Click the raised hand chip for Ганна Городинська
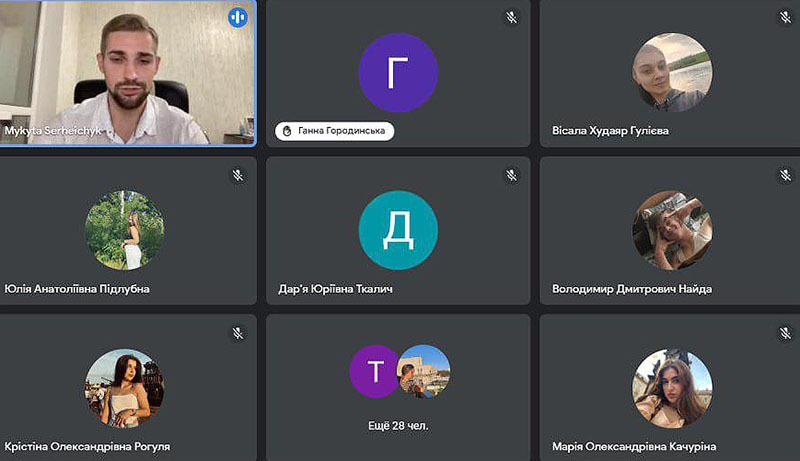800x461 pixels. coord(334,131)
